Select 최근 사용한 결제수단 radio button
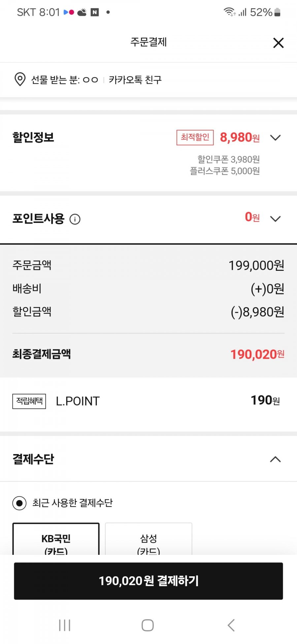This screenshot has width=297, height=644. (19, 503)
